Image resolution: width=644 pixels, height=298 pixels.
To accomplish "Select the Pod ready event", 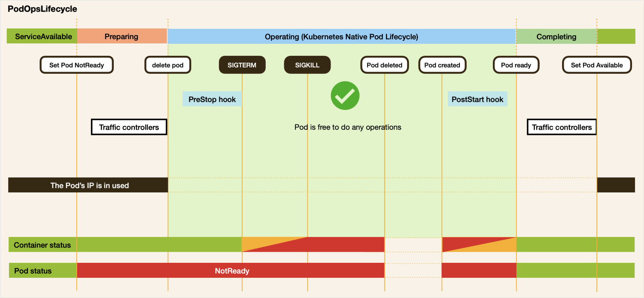I will tap(516, 64).
